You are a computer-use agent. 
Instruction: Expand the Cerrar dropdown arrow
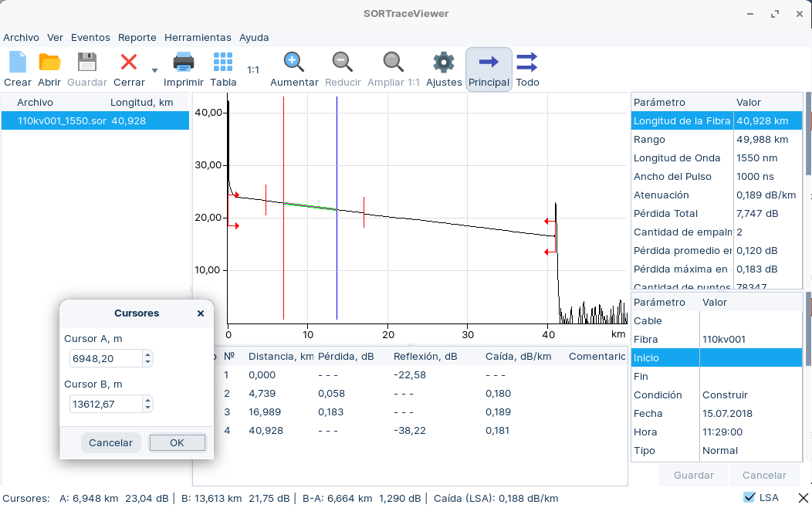[154, 70]
